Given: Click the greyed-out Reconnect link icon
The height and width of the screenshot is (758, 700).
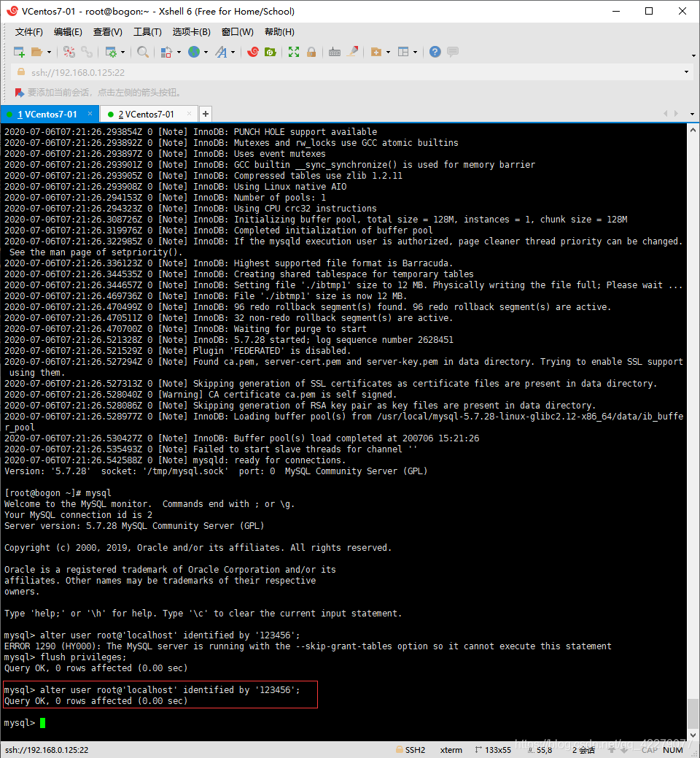Looking at the screenshot, I should coord(87,52).
